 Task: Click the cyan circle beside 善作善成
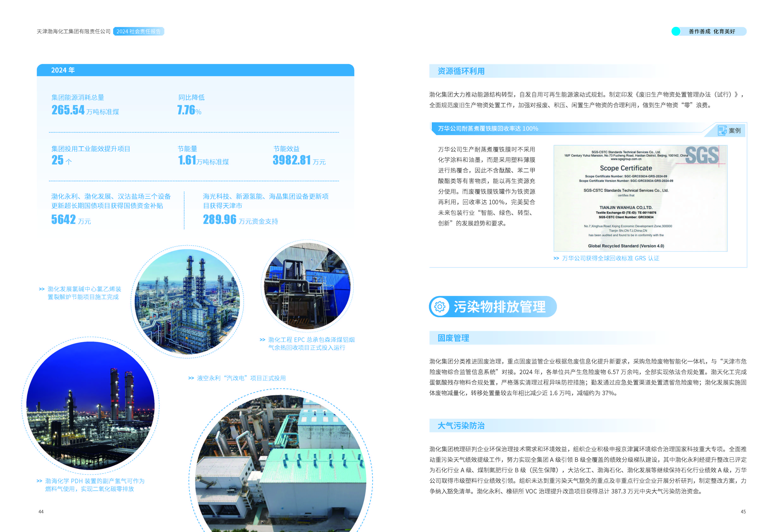pyautogui.click(x=676, y=31)
